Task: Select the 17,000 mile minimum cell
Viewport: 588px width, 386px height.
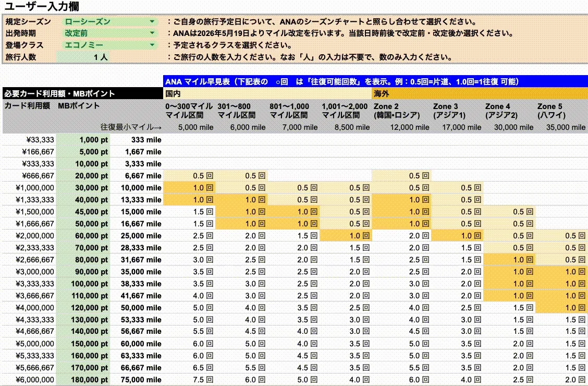Action: 457,128
